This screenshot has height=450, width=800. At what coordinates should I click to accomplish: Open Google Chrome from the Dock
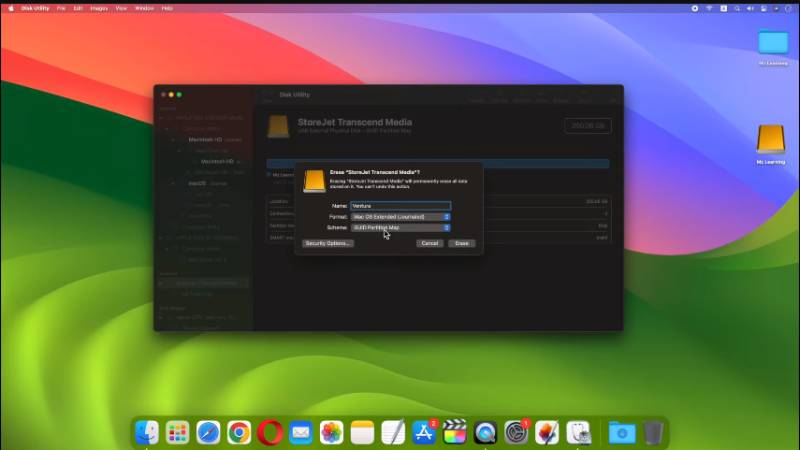239,432
